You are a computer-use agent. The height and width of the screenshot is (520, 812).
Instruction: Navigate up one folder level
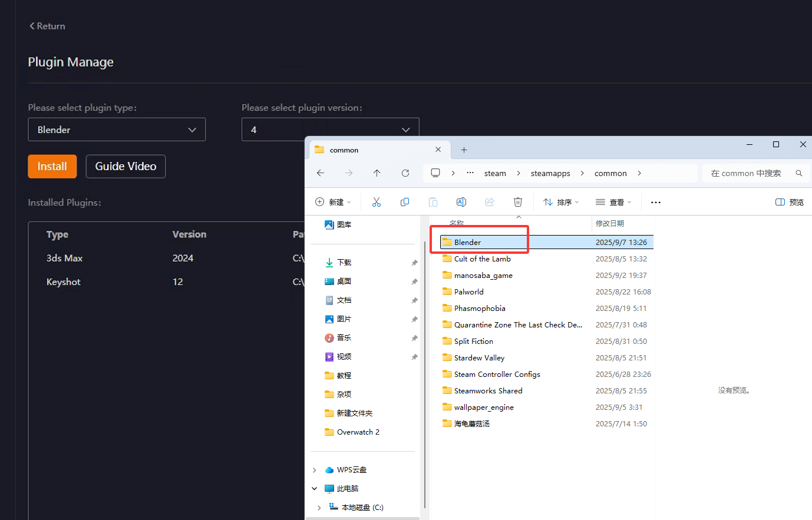(x=377, y=173)
